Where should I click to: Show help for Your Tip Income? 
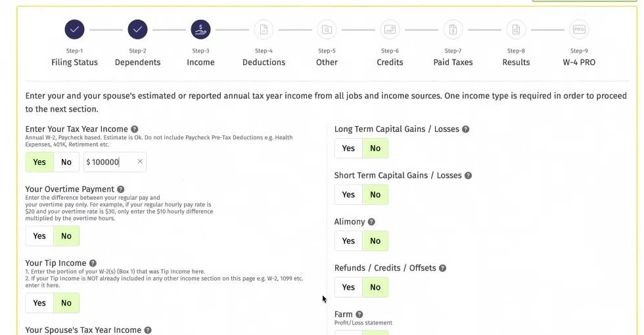click(93, 263)
